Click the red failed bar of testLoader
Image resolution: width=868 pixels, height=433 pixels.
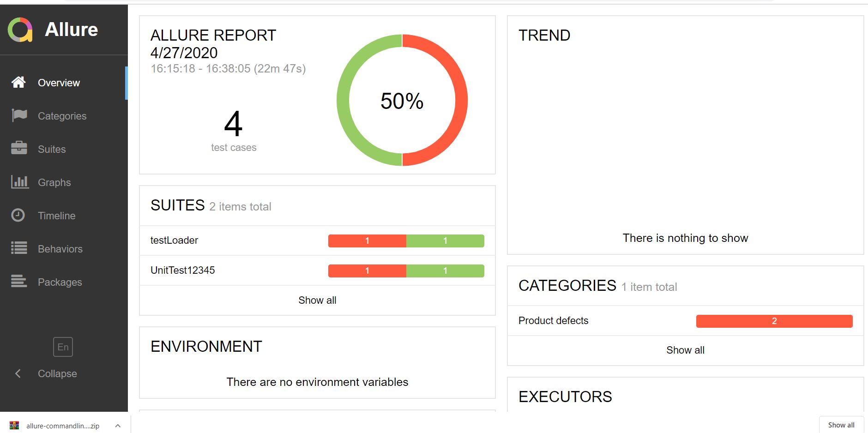click(367, 241)
